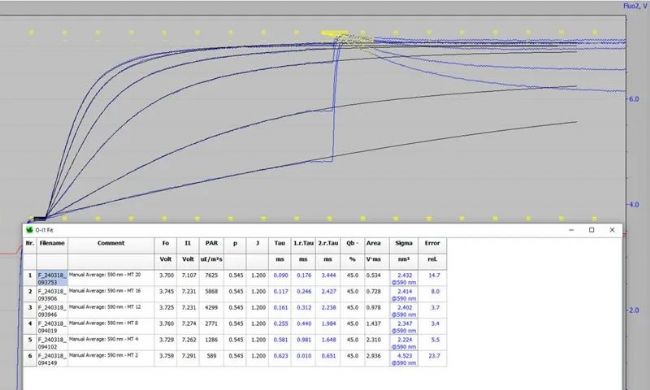
Task: Click the Fluo2, V axis label
Action: (635, 7)
